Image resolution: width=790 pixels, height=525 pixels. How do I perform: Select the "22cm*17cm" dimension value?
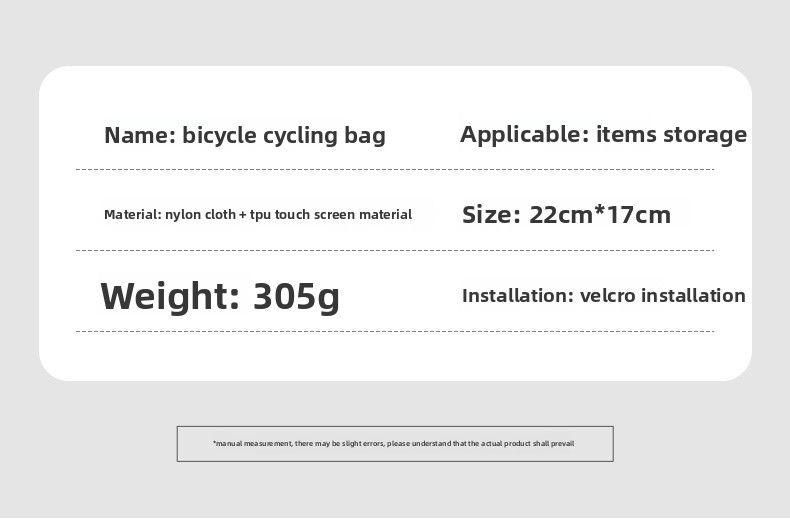point(599,215)
